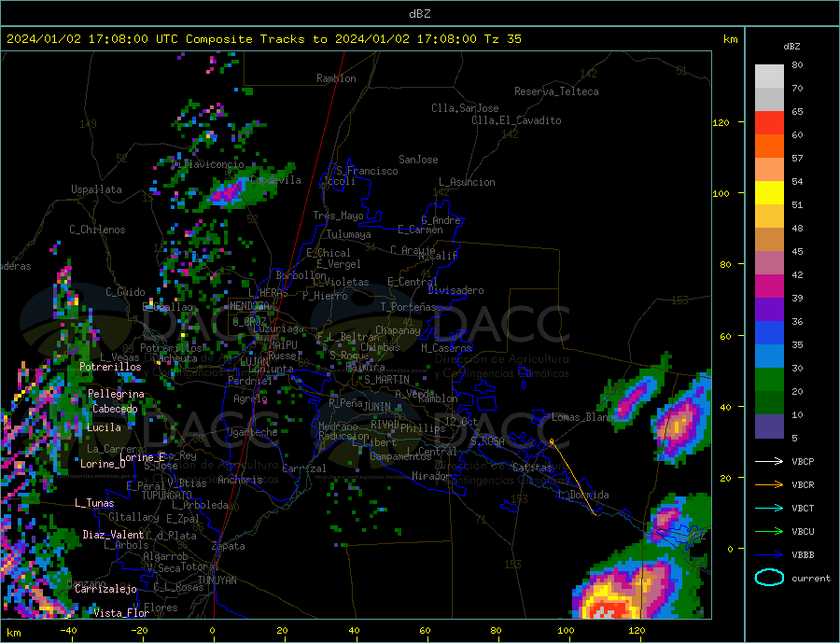Screen dimensions: 840x643
Task: Click the 'dBZ' title at top center
Action: [419, 14]
